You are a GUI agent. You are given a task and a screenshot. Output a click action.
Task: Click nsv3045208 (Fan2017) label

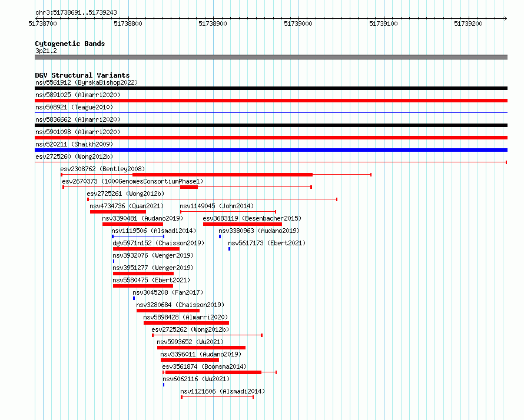pyautogui.click(x=168, y=292)
